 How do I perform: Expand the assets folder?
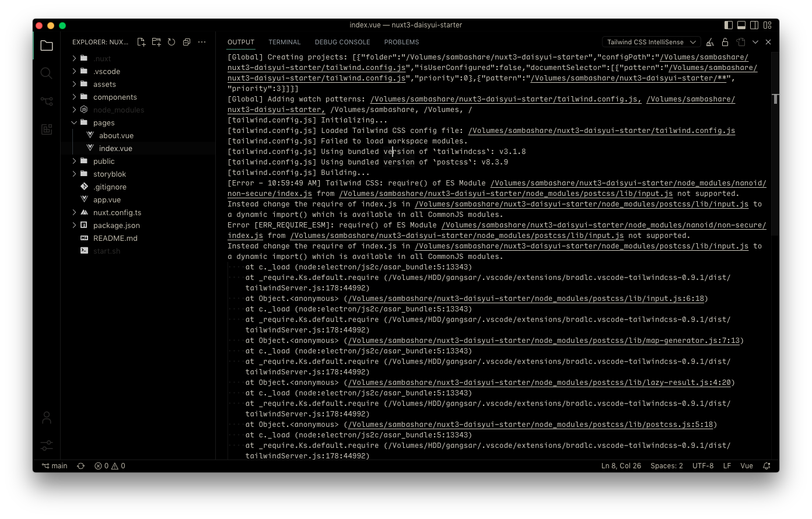pyautogui.click(x=74, y=84)
